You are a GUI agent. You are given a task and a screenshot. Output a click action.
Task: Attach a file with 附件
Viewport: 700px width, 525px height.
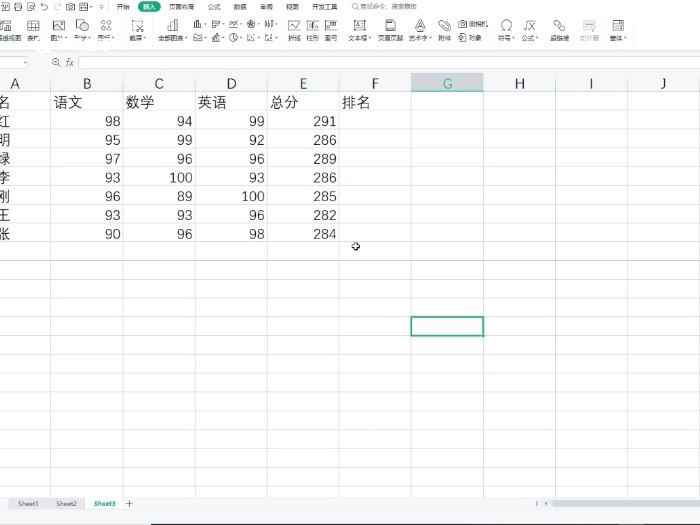(444, 30)
